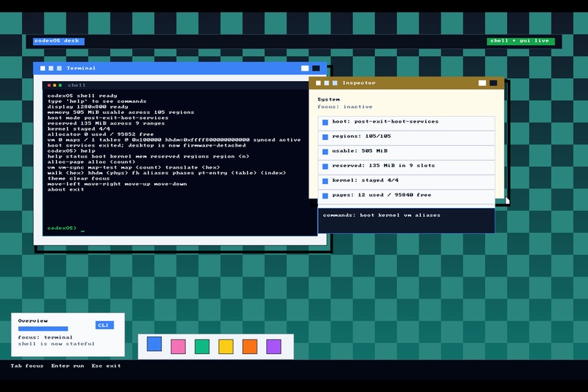
Task: Click 'allocator 0 used / 95852 free' line
Action: pyautogui.click(x=101, y=134)
